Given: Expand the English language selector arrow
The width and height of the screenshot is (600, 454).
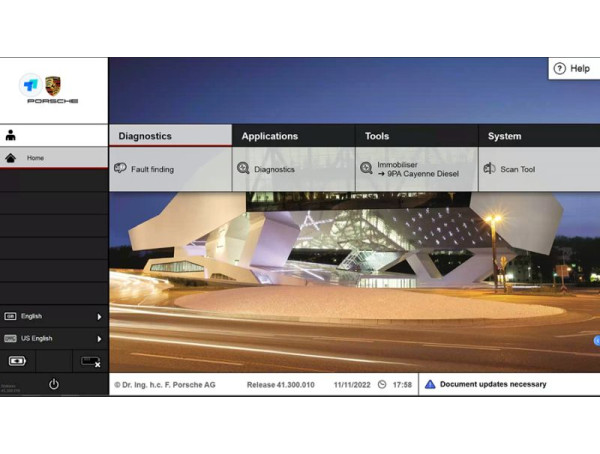Looking at the screenshot, I should (x=99, y=316).
